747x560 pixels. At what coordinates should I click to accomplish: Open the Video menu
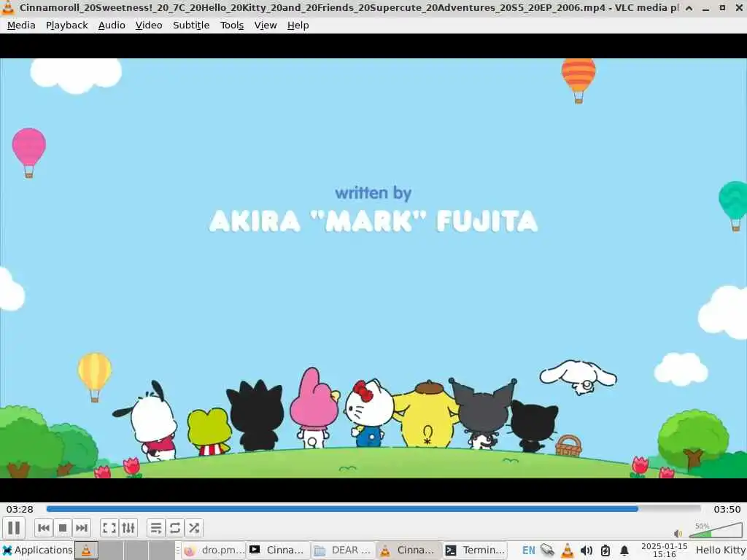pos(149,26)
